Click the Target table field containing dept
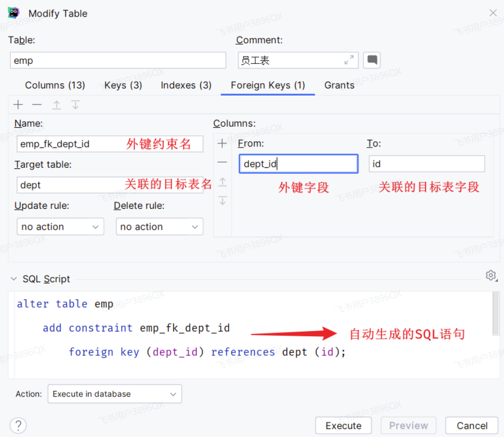Screen dimensions: 504x437 click(x=110, y=185)
